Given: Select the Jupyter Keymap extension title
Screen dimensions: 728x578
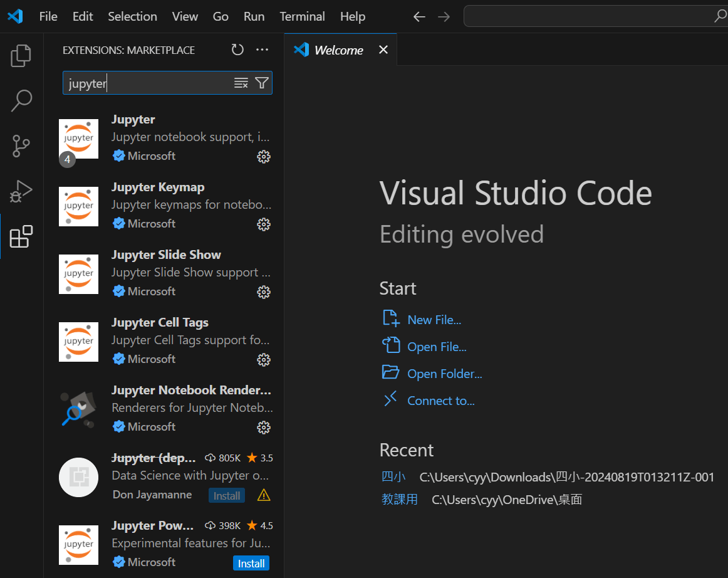Looking at the screenshot, I should click(x=158, y=187).
